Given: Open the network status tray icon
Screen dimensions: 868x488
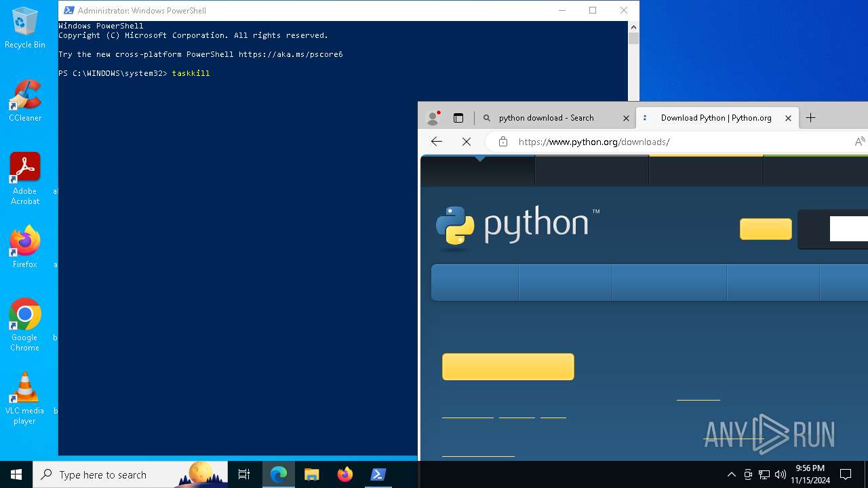Looking at the screenshot, I should point(764,474).
